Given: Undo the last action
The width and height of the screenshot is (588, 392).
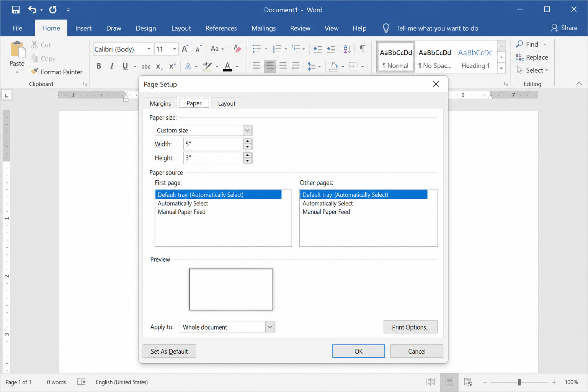Looking at the screenshot, I should click(x=32, y=10).
